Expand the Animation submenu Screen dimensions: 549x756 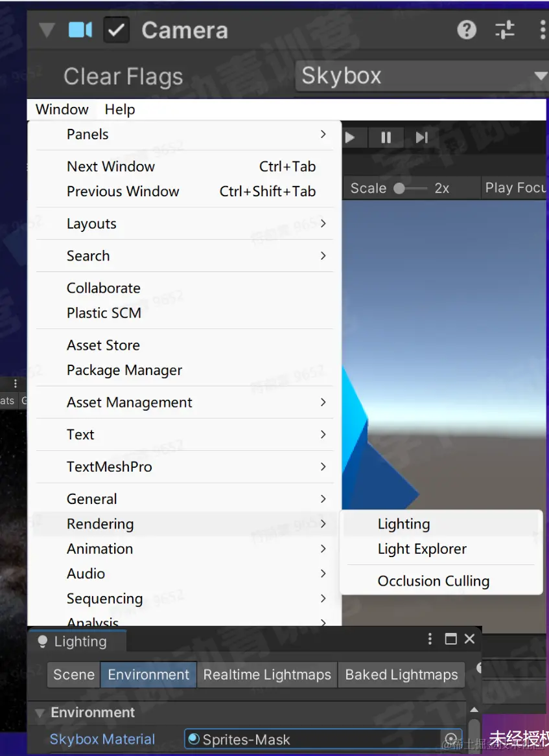tap(185, 549)
